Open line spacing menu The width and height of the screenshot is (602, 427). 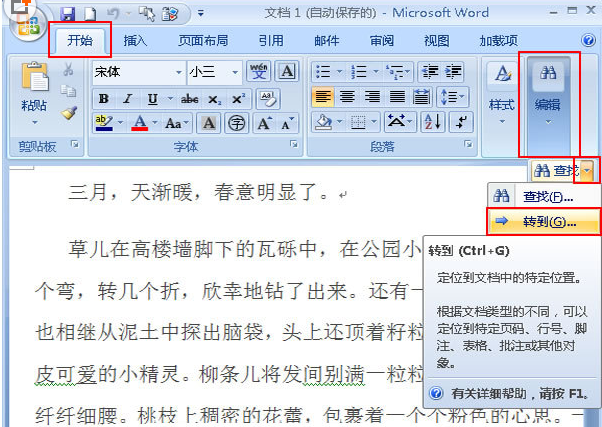coord(452,97)
